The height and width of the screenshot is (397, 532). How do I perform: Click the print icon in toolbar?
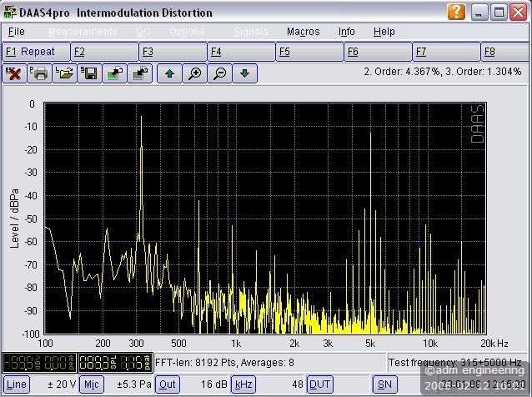click(x=39, y=73)
